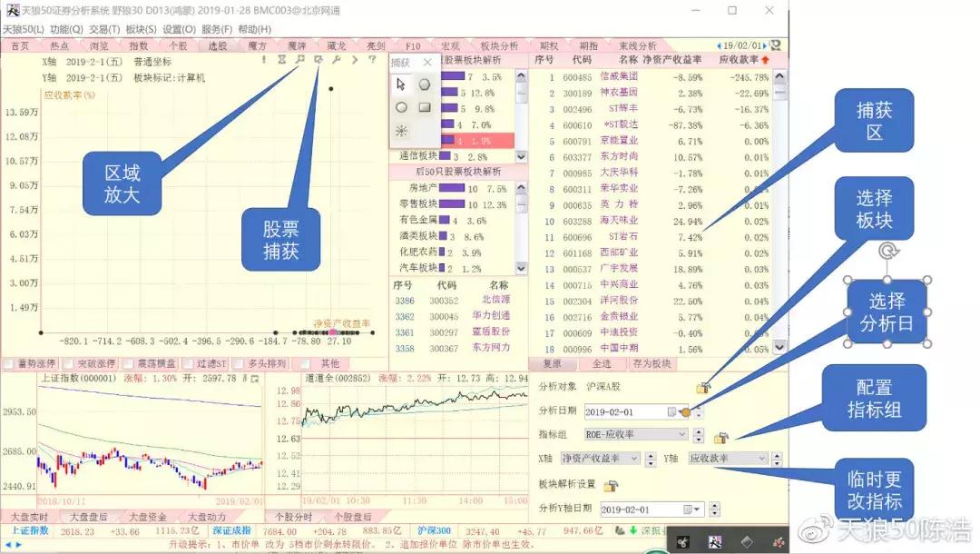Select the ellipse capture tool in the 捕获 palette
The height and width of the screenshot is (554, 980).
tap(402, 107)
